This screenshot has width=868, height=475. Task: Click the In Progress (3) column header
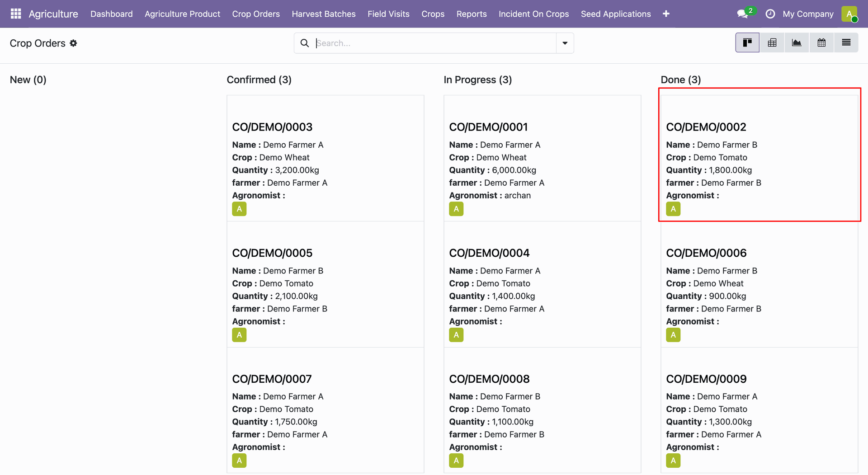[x=478, y=80]
